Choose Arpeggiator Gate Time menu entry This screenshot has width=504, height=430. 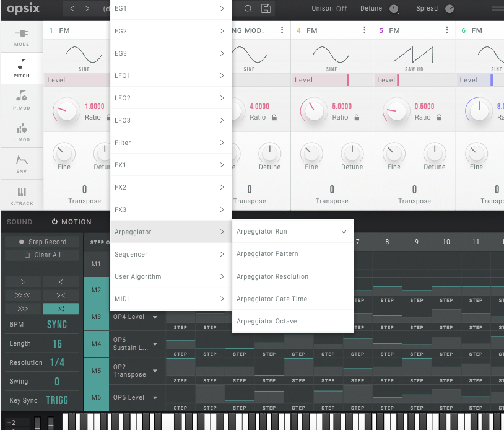(x=293, y=299)
